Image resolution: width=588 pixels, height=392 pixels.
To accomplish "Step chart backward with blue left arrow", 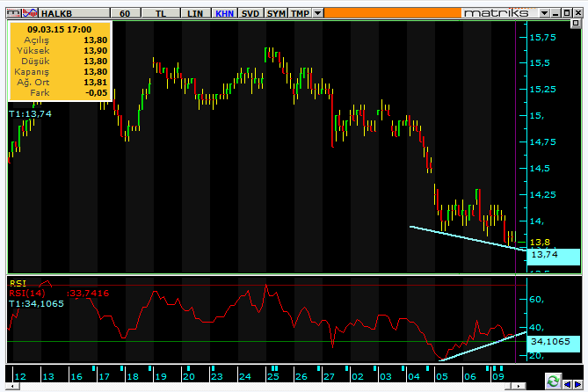I will click(568, 384).
